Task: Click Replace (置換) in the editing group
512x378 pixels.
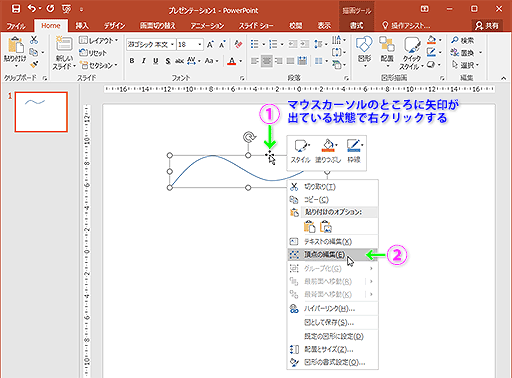Action: click(463, 52)
